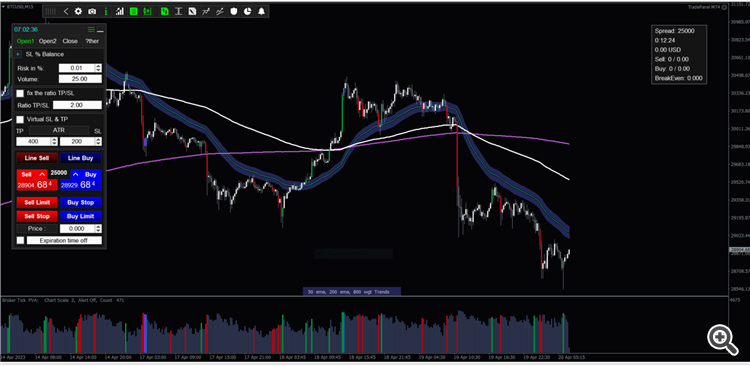Place a Sell Stop order
Viewport: 750px width, 366px height.
pyautogui.click(x=37, y=216)
